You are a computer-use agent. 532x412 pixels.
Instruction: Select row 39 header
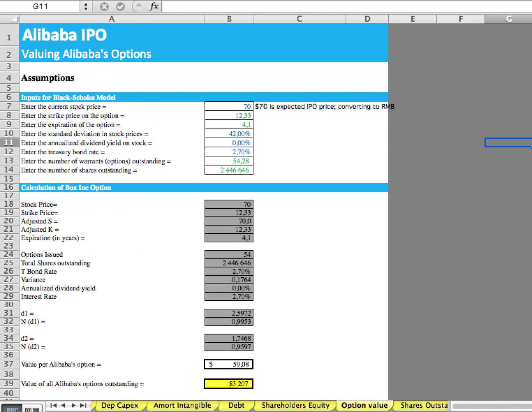coord(9,383)
